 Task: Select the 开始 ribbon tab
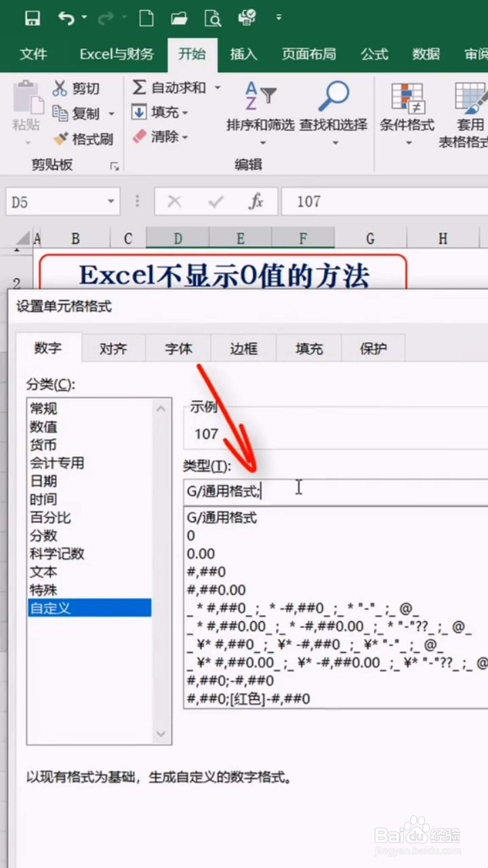click(x=192, y=54)
